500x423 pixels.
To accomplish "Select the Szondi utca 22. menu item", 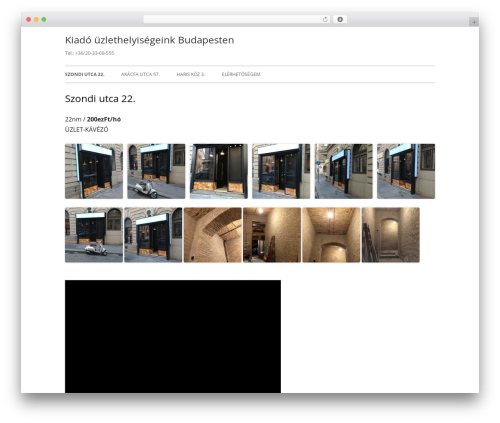I will click(x=85, y=74).
